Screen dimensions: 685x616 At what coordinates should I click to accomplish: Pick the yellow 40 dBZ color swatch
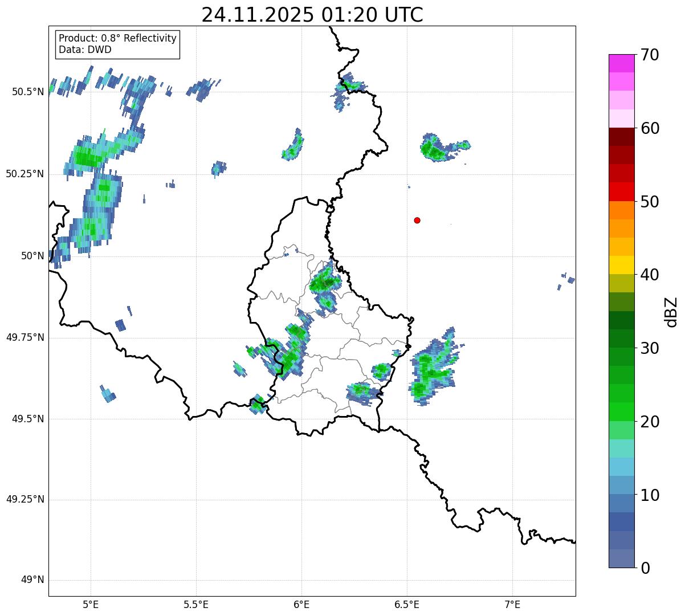[x=622, y=265]
